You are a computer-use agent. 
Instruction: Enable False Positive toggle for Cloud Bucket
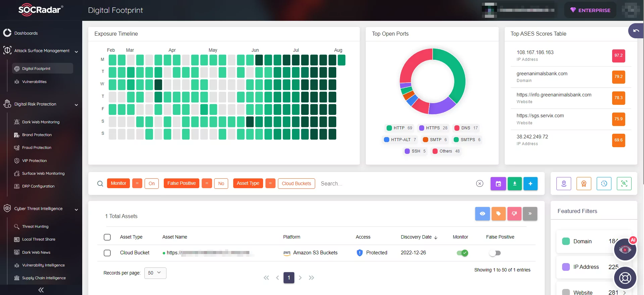(495, 253)
